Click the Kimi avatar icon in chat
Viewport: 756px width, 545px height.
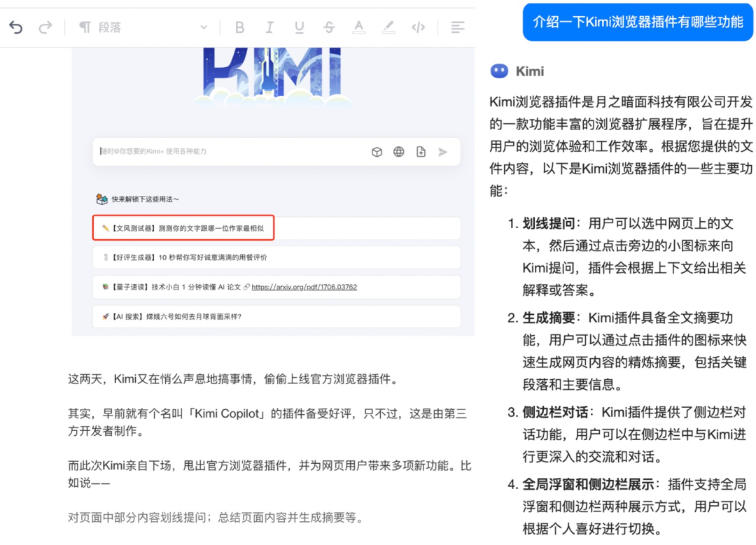(499, 71)
